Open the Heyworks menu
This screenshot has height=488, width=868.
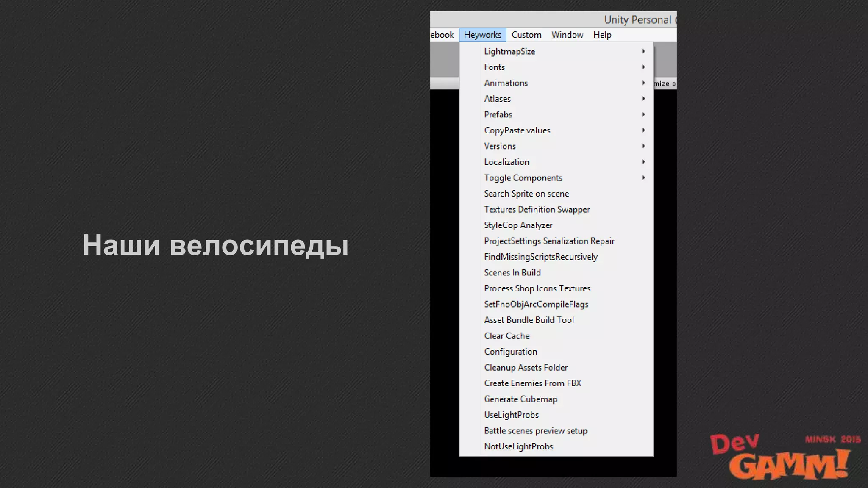482,35
